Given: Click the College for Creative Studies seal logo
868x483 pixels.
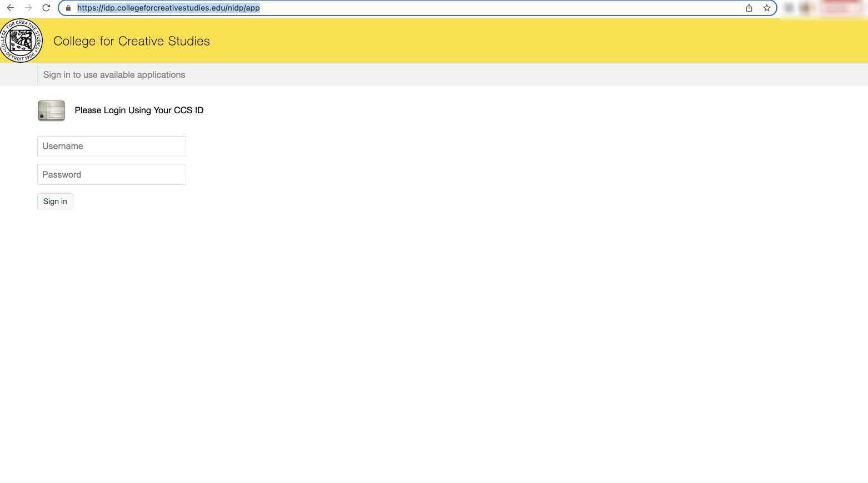Looking at the screenshot, I should tap(22, 40).
